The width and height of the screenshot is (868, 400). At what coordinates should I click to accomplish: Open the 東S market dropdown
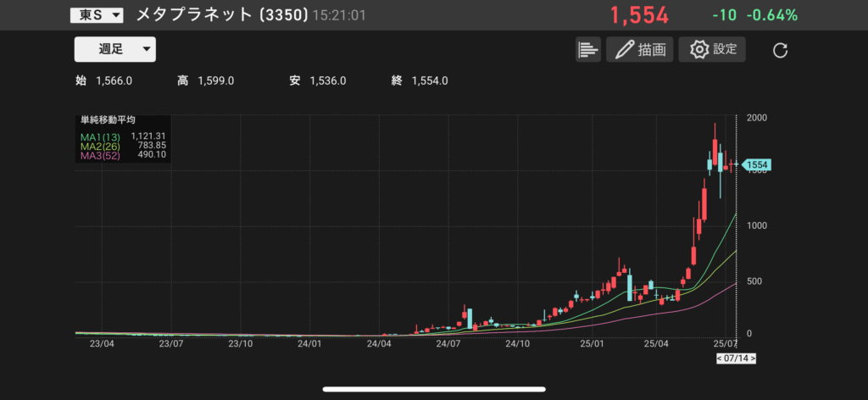[97, 15]
